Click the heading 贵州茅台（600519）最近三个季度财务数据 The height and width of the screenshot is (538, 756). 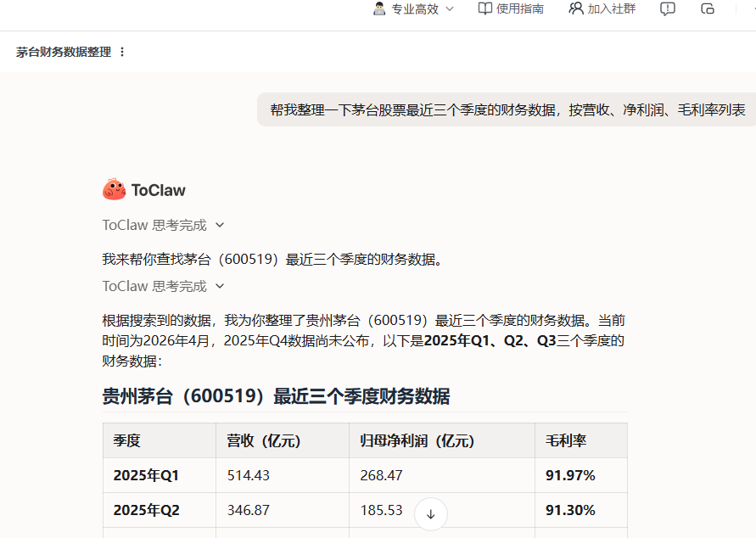coord(276,396)
